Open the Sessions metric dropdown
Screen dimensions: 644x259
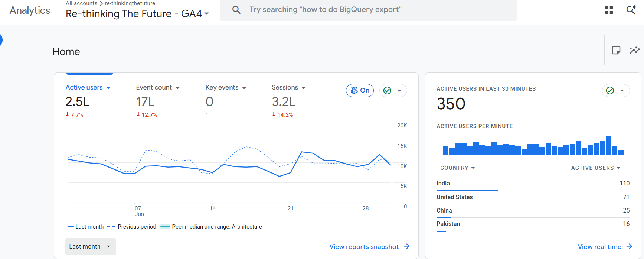289,87
